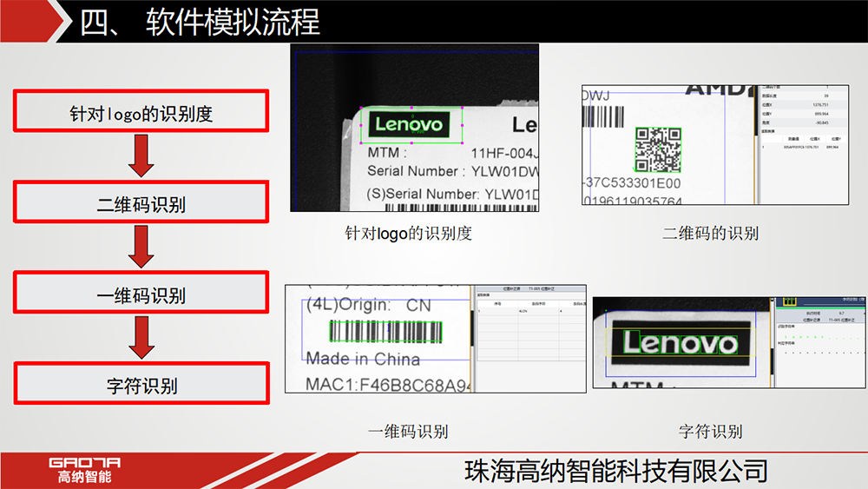Select the Lenovo character recognition screenshot
The width and height of the screenshot is (868, 489).
click(x=730, y=343)
